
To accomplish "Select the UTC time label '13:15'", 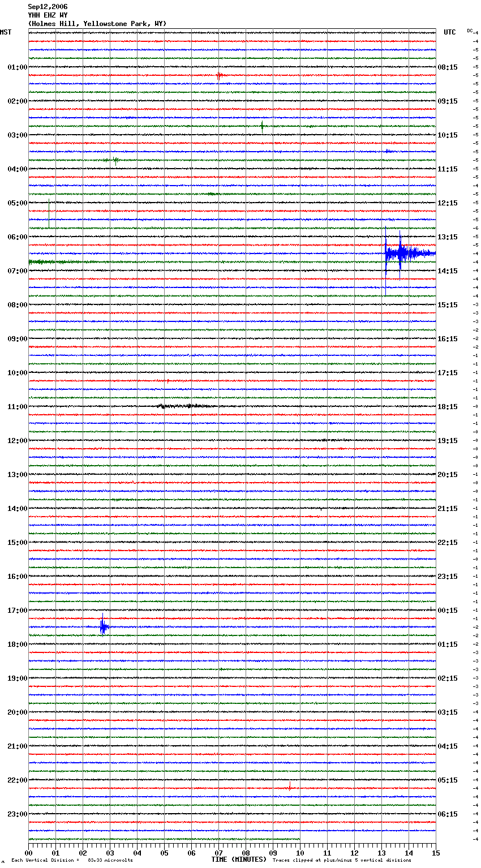I will coord(448,237).
